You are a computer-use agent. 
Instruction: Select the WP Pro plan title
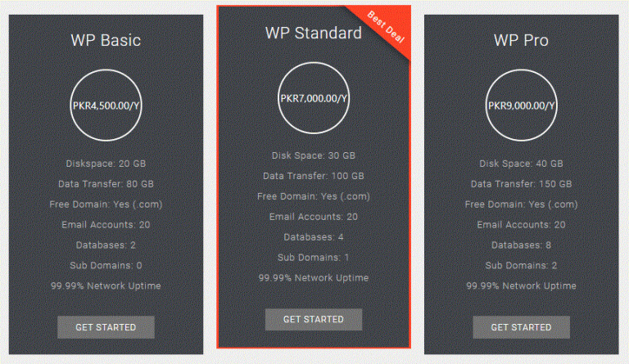521,40
